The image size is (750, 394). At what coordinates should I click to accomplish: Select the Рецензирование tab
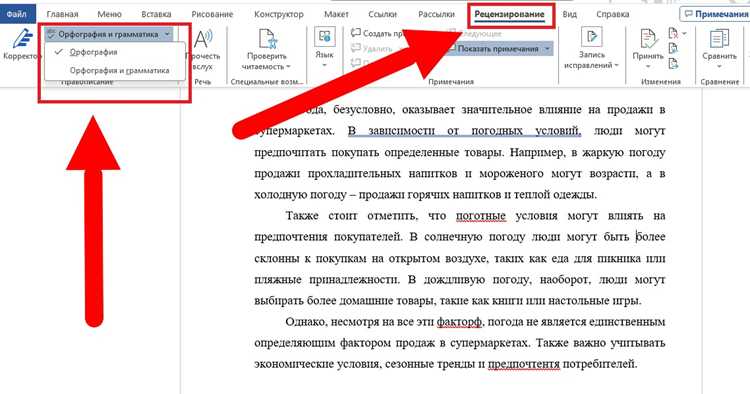coord(509,14)
